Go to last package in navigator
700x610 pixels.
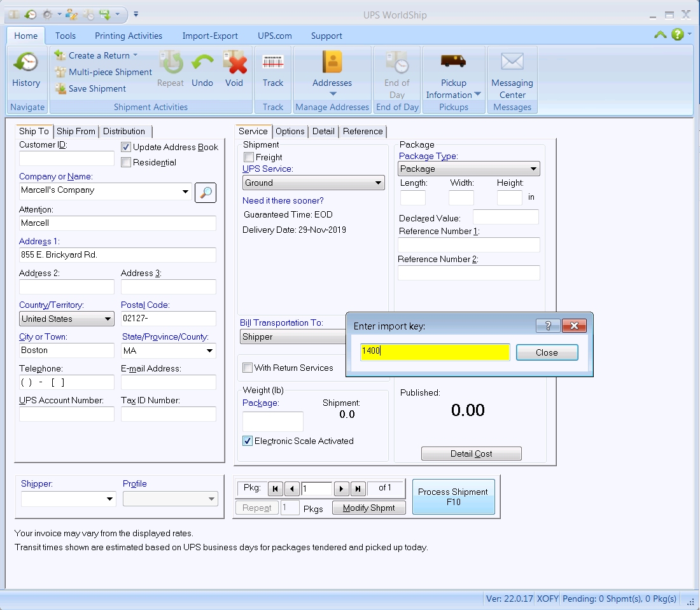(x=358, y=489)
